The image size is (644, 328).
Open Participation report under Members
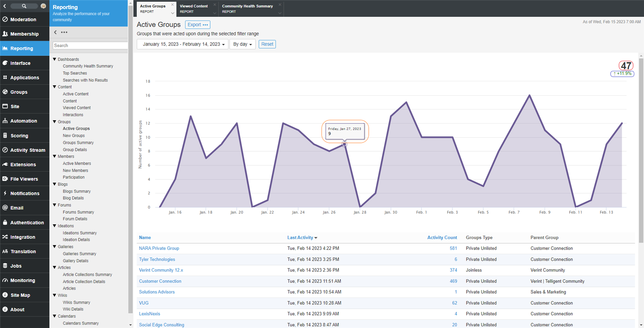click(x=74, y=177)
